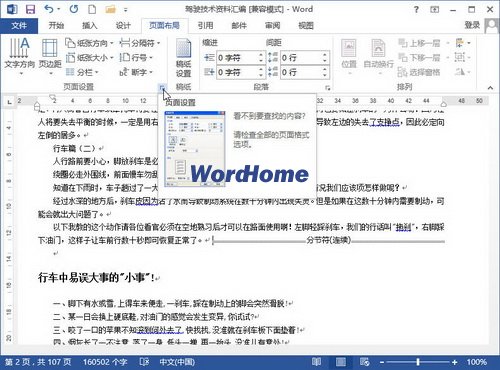Click the zoom out minus button

[382, 362]
